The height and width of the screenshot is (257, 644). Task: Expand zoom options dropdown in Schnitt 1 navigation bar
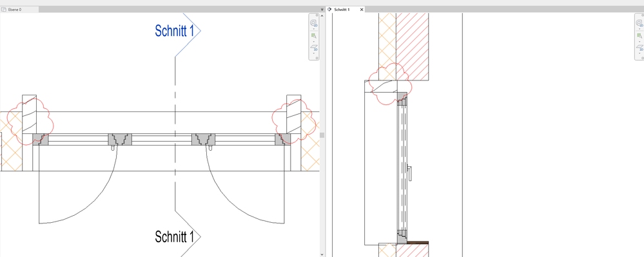pyautogui.click(x=639, y=42)
